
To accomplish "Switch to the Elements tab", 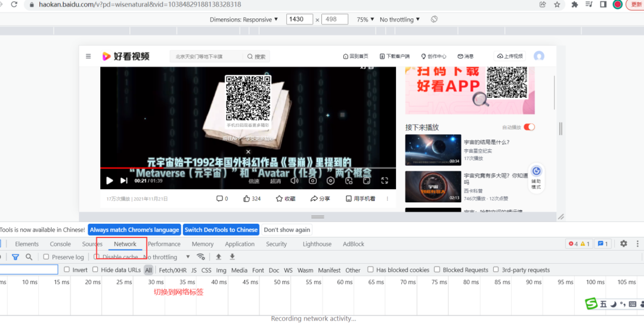I will point(27,244).
